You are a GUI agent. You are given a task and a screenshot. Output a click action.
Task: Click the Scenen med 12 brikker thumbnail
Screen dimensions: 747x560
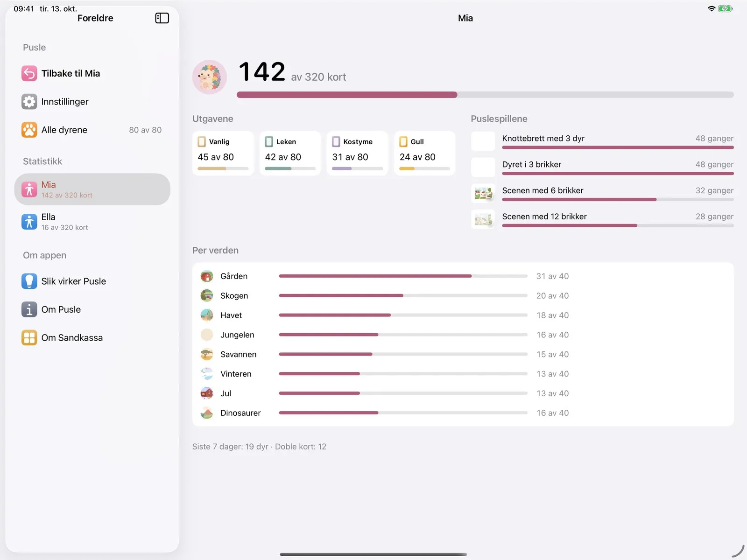coord(483,219)
